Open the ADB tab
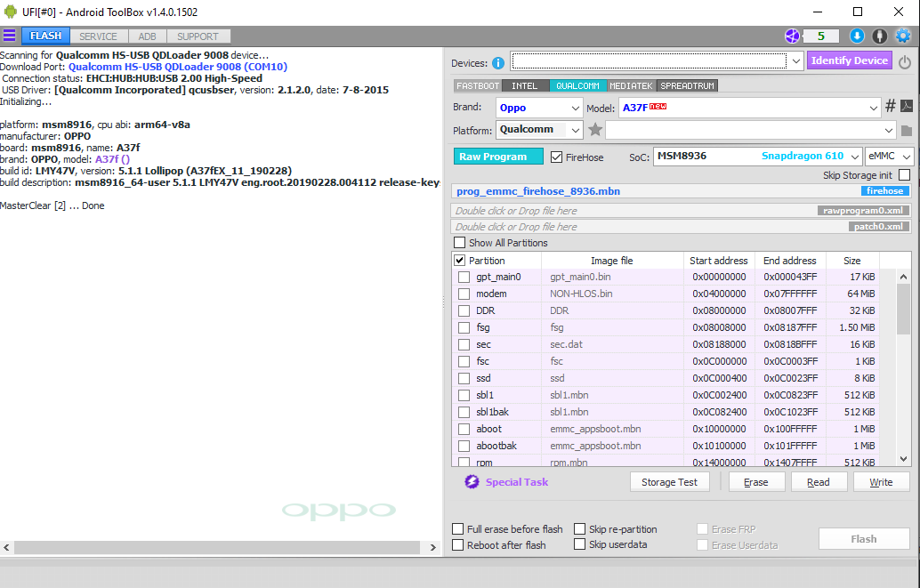The height and width of the screenshot is (588, 920). pyautogui.click(x=148, y=36)
